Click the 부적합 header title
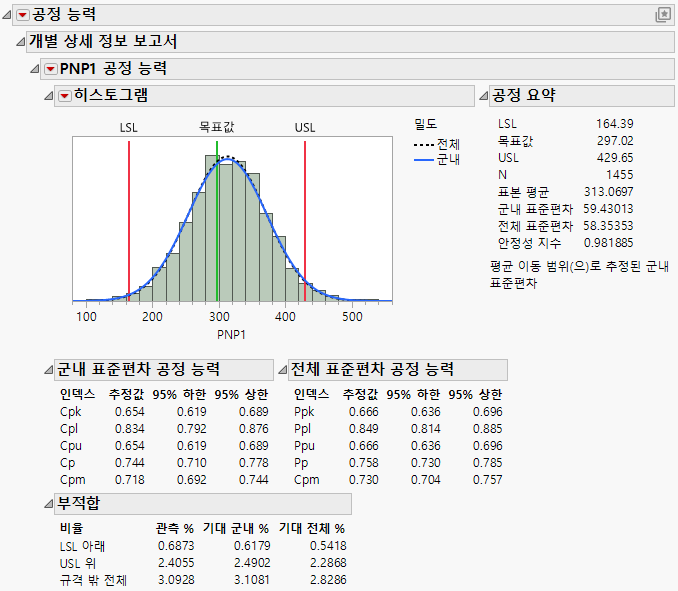 pos(79,503)
